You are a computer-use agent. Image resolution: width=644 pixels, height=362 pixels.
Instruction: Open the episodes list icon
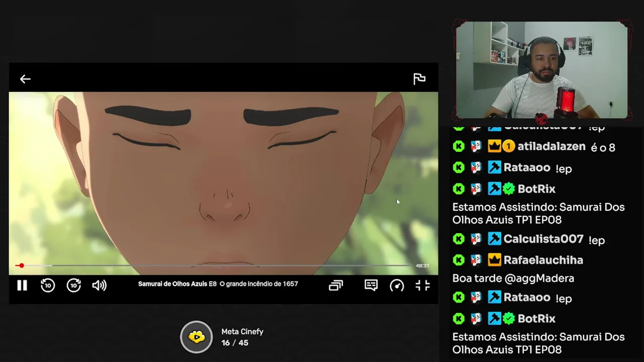(x=336, y=286)
